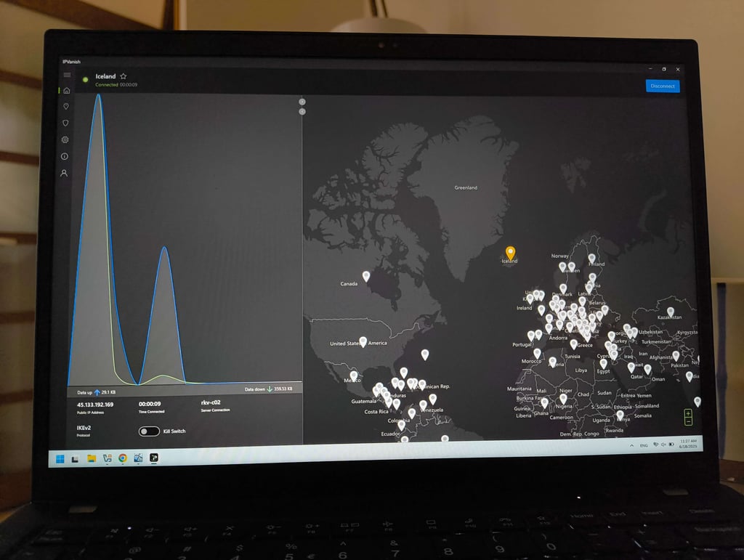Click lower circle arrow on panel divider
Screen dimensions: 744x560
pos(302,111)
